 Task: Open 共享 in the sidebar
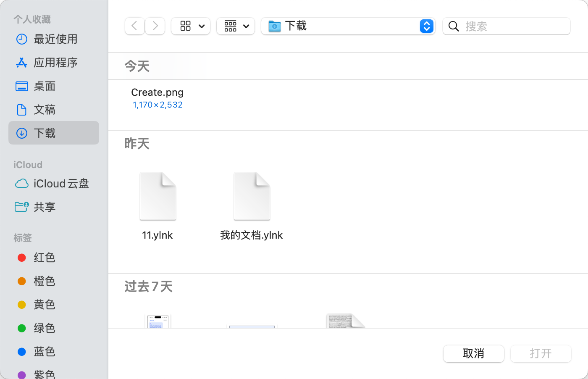[x=54, y=207]
